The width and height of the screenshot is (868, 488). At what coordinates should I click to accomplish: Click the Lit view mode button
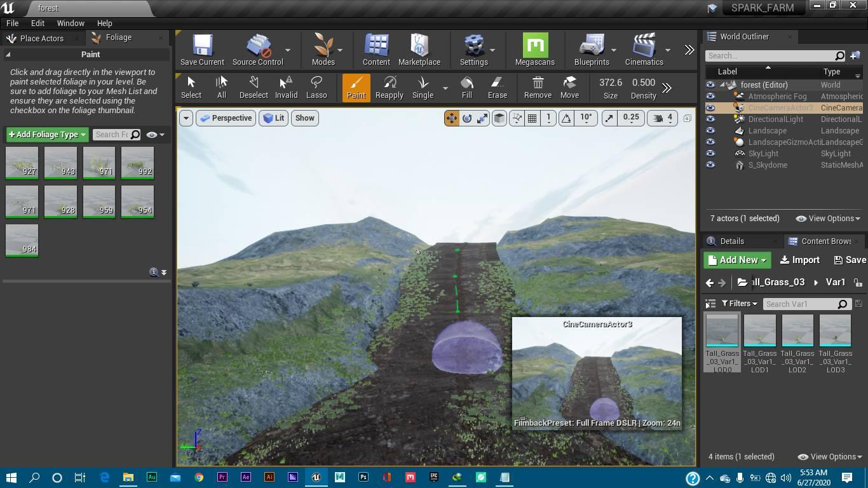click(x=273, y=118)
